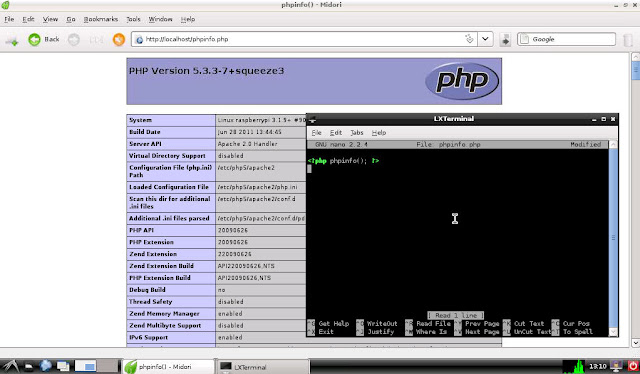The image size is (640, 374).
Task: Click the red power logout icon
Action: click(x=633, y=366)
